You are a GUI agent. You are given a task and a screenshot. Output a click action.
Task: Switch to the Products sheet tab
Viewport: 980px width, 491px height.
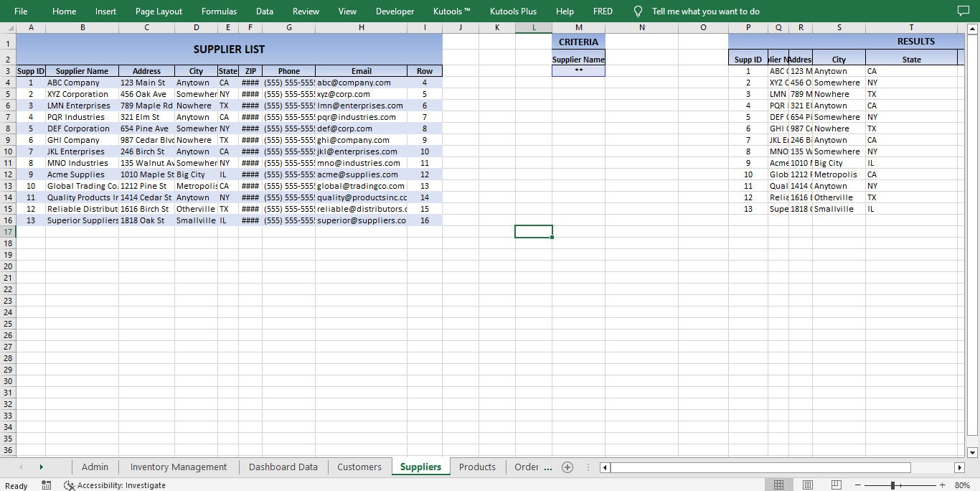(x=477, y=467)
